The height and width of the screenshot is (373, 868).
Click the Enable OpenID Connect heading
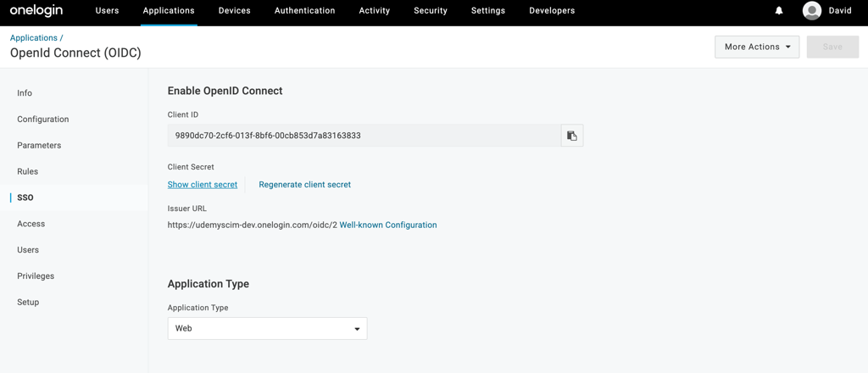point(225,91)
